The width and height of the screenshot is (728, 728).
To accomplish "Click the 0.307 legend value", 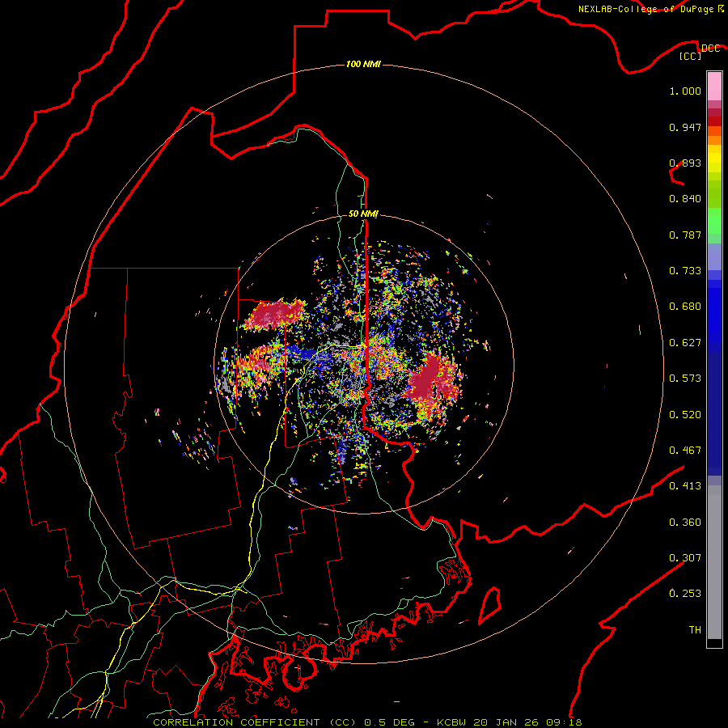I will coord(685,558).
